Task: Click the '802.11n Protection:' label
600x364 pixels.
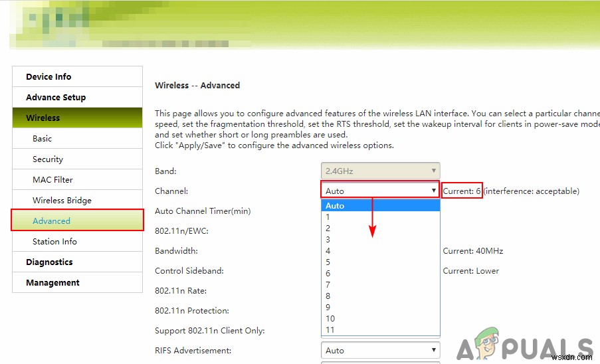Action: tap(192, 310)
